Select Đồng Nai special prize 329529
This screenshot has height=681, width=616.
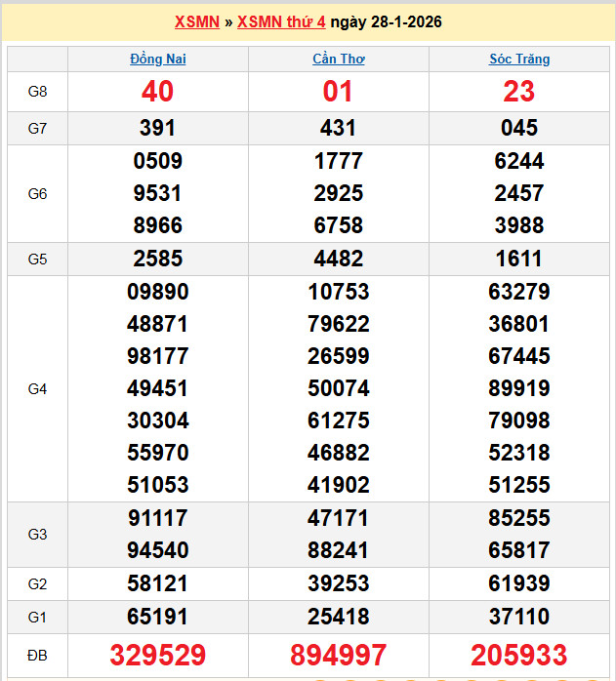158,655
